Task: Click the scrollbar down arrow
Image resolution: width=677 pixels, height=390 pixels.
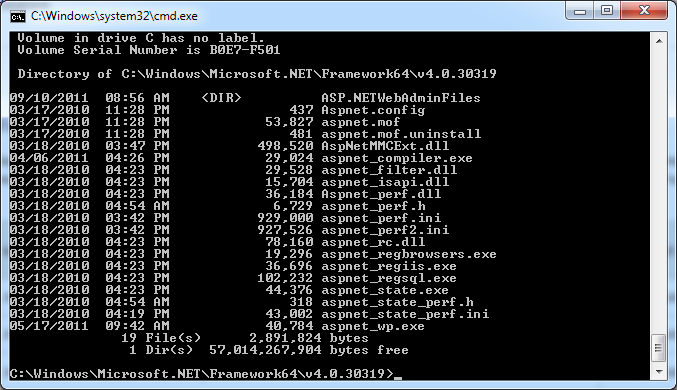Action: 659,371
